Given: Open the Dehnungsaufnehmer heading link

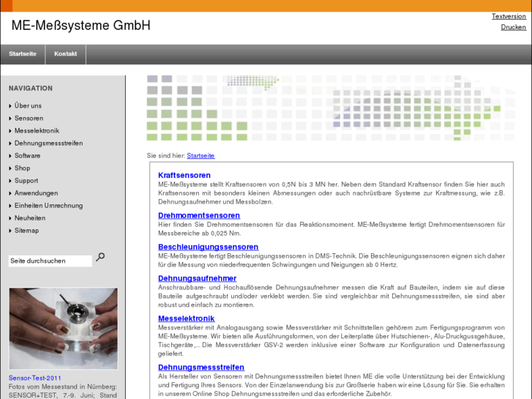Looking at the screenshot, I should tap(197, 278).
